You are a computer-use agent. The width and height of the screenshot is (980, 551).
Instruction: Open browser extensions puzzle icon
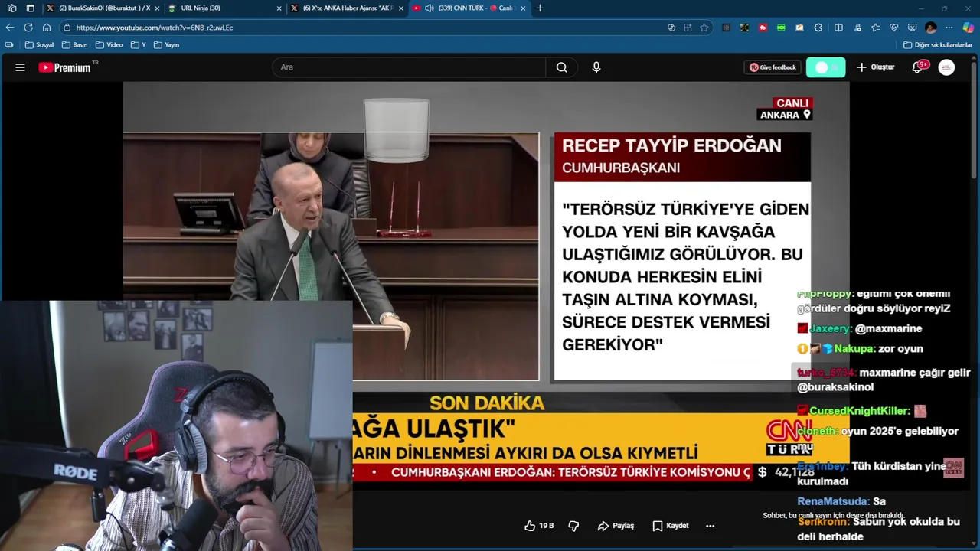[818, 28]
